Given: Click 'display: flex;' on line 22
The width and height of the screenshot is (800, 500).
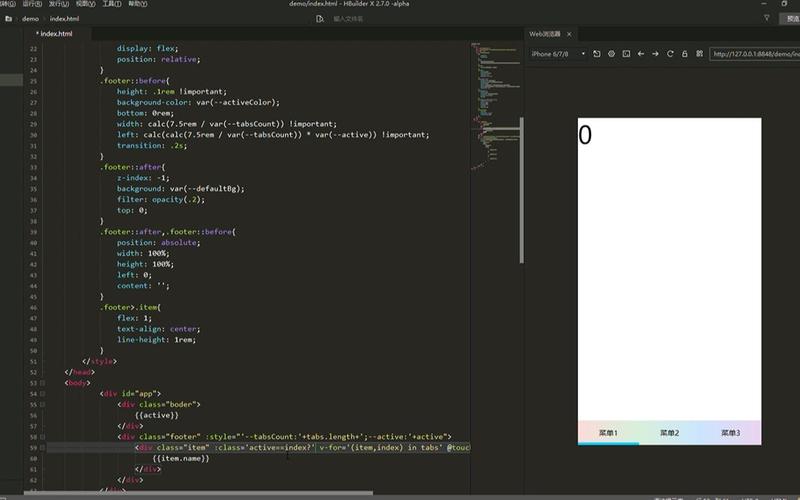Looking at the screenshot, I should pos(147,48).
